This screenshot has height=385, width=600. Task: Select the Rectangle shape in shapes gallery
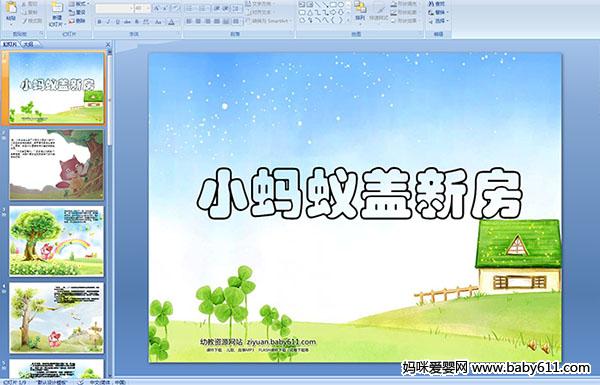coord(334,5)
